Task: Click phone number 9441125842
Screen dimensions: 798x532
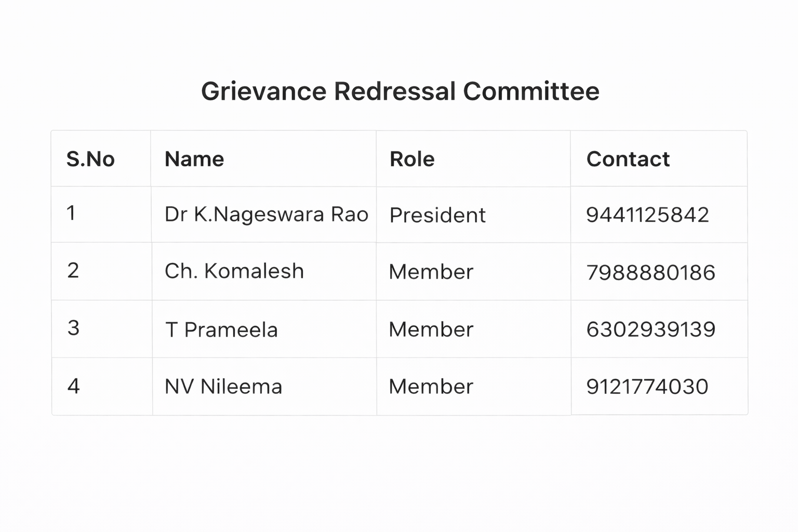Action: pos(647,215)
